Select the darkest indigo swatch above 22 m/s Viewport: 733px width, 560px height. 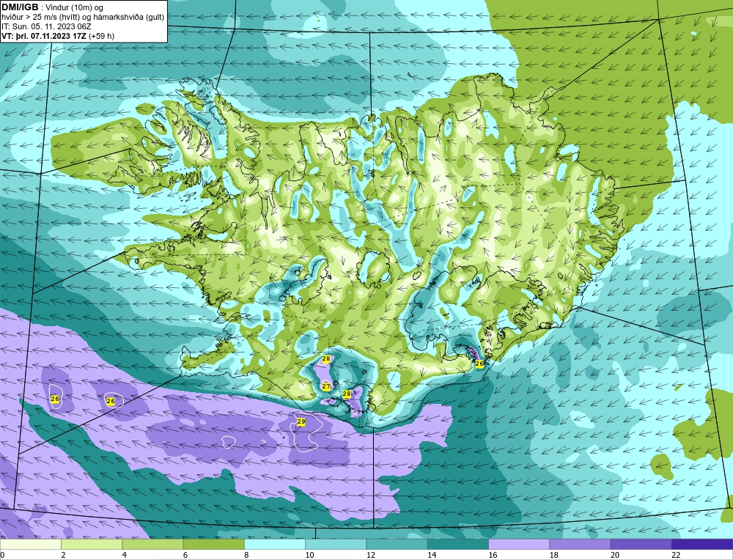point(702,544)
